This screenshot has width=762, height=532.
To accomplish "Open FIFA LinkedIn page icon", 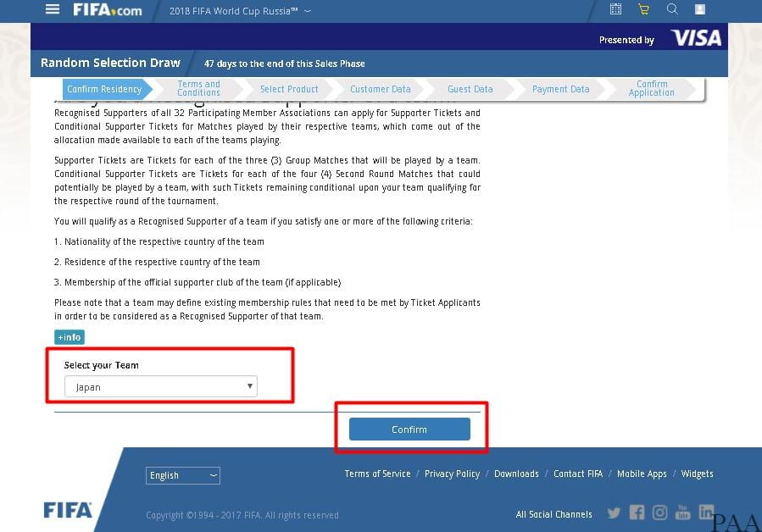I will 706,512.
